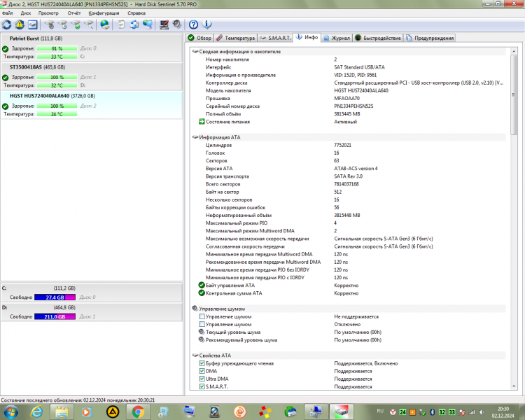
Task: Click the 24 °C temperature bar of HGST disk
Action: [x=57, y=114]
